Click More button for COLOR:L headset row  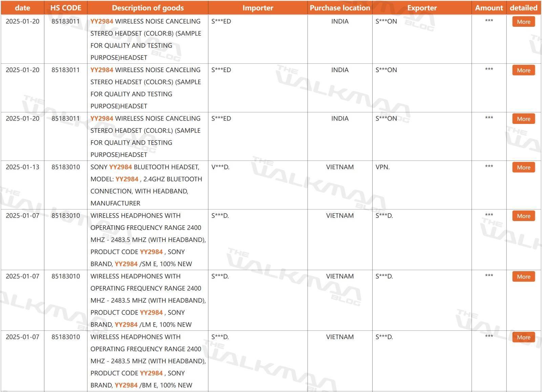point(523,119)
